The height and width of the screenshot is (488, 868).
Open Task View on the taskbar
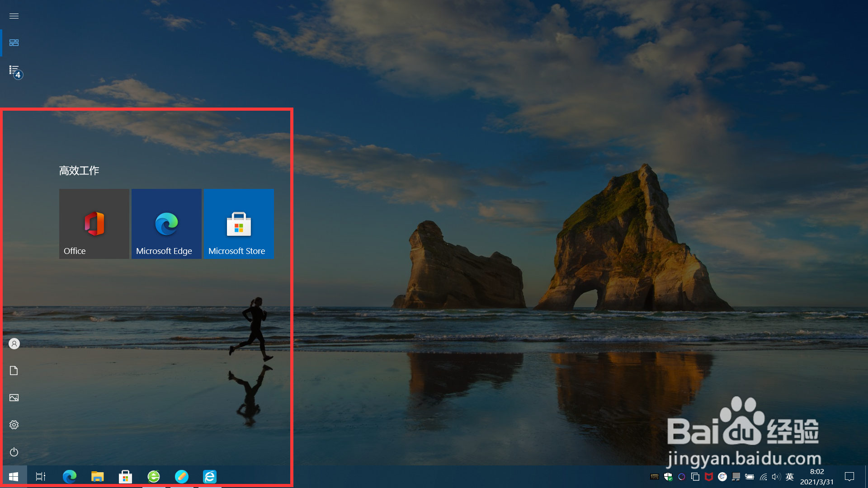coord(41,477)
